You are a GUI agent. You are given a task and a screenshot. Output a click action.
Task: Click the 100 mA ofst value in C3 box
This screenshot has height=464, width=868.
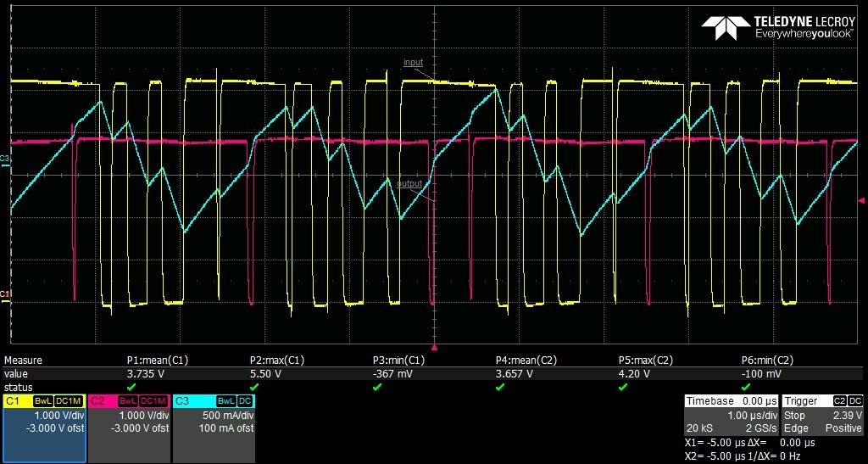click(225, 428)
